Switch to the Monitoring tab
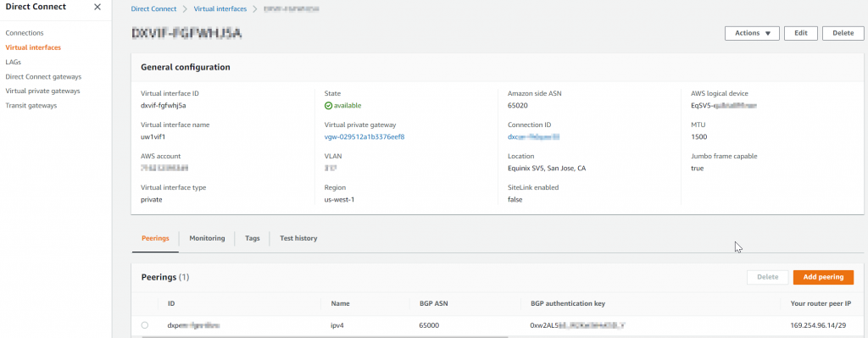Image resolution: width=868 pixels, height=338 pixels. pyautogui.click(x=207, y=238)
